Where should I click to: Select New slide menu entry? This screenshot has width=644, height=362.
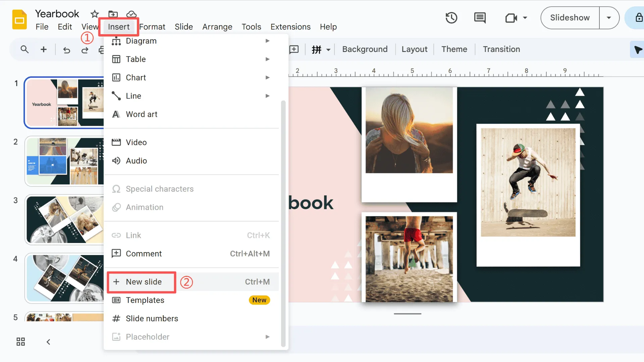[x=144, y=282]
